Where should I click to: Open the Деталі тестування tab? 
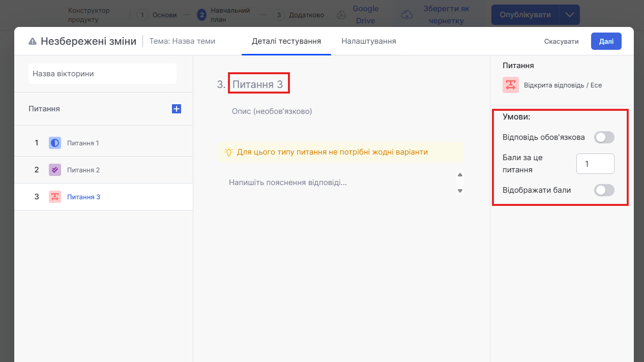click(x=286, y=41)
